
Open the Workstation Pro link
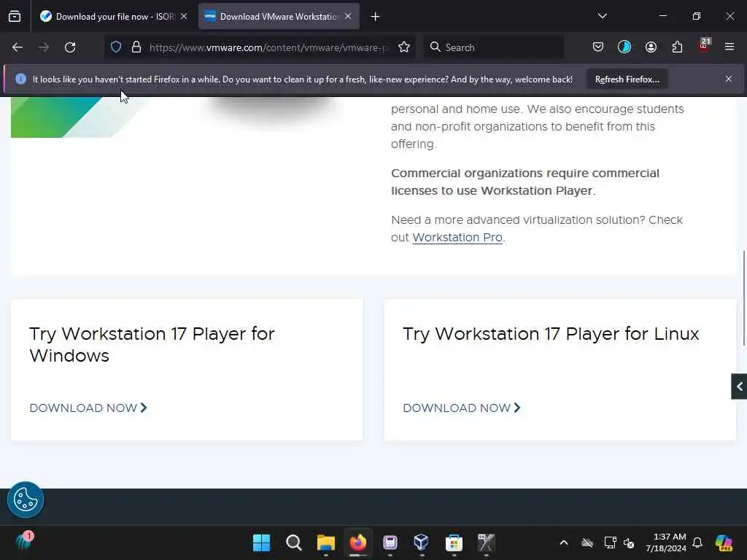click(457, 238)
